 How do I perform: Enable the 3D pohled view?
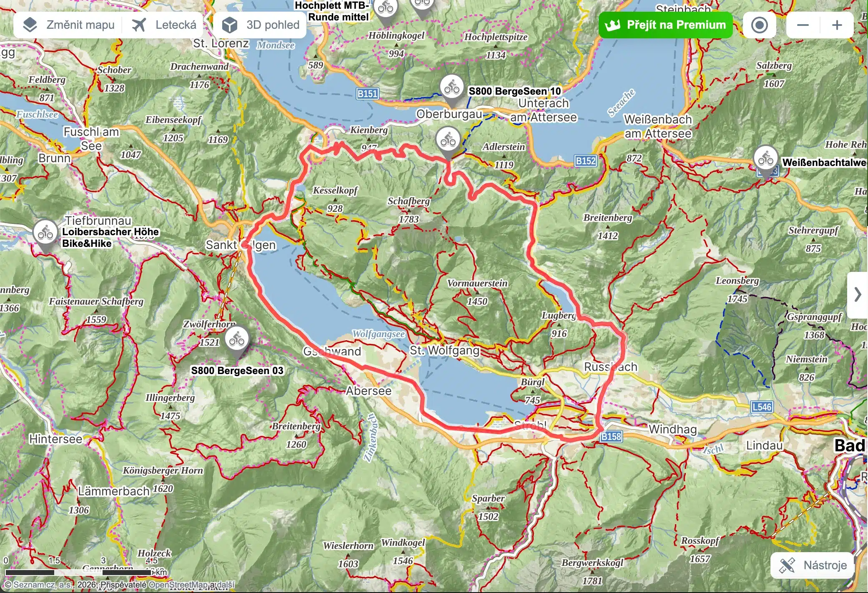pos(260,25)
